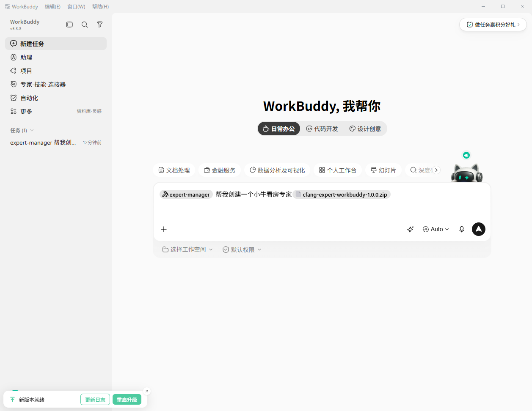532x411 pixels.
Task: Minimize the WorkBuddy window
Action: [x=483, y=6]
